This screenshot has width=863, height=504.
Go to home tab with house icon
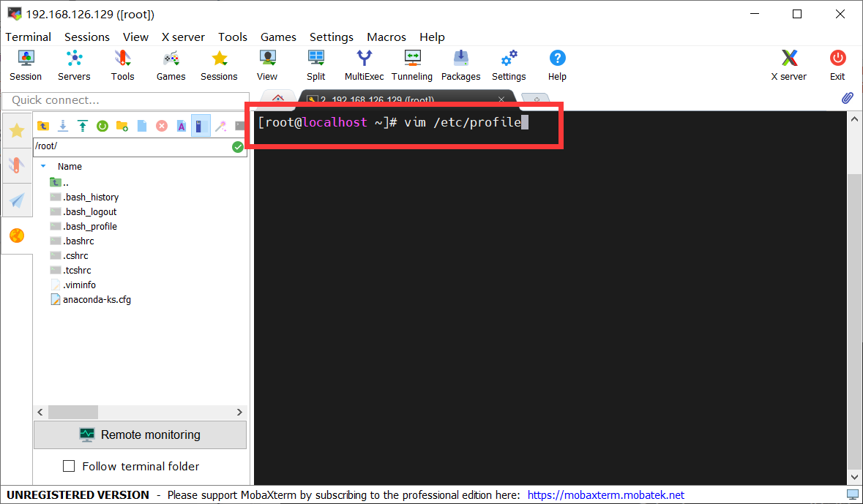point(278,99)
